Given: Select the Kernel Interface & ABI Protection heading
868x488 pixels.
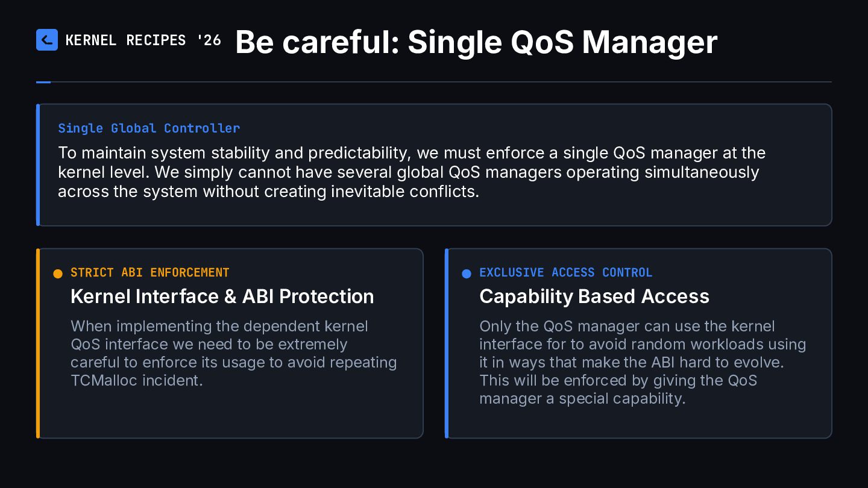Looking at the screenshot, I should coord(222,296).
